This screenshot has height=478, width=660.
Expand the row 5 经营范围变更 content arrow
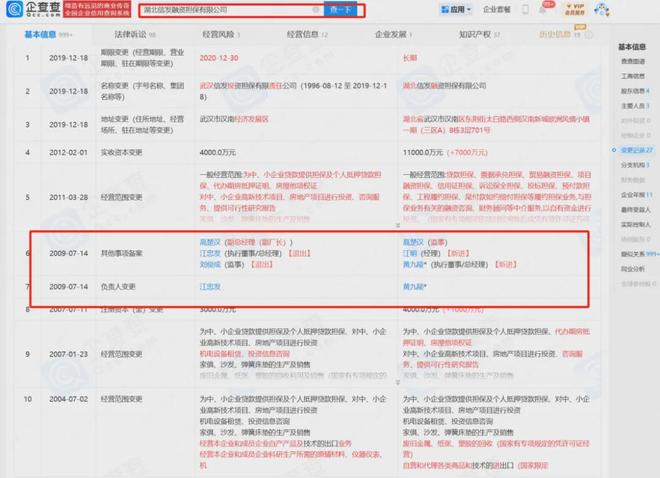[398, 226]
